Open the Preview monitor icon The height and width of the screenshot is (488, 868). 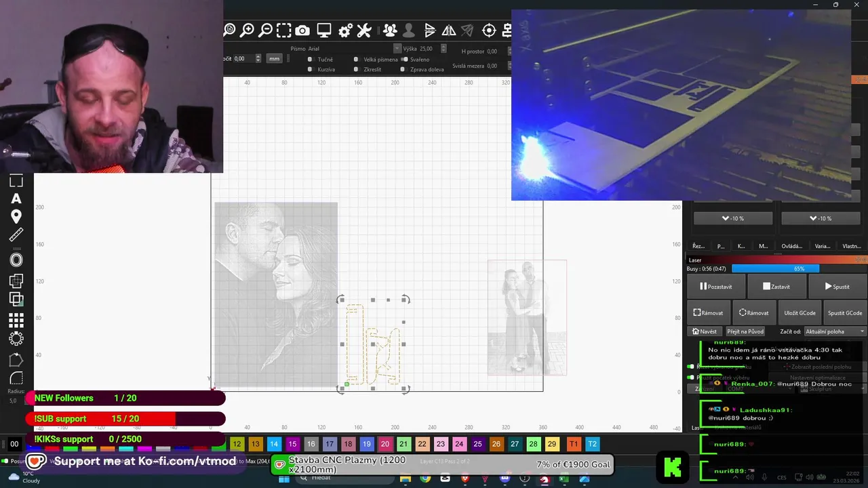pyautogui.click(x=324, y=30)
